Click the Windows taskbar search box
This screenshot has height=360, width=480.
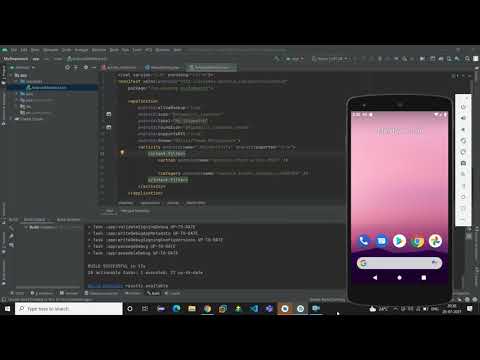click(69, 309)
